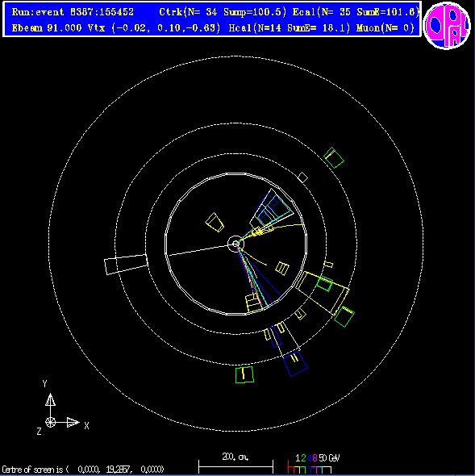This screenshot has height=476, width=475.
Task: Select the X axis arrow head
Action: point(73,422)
